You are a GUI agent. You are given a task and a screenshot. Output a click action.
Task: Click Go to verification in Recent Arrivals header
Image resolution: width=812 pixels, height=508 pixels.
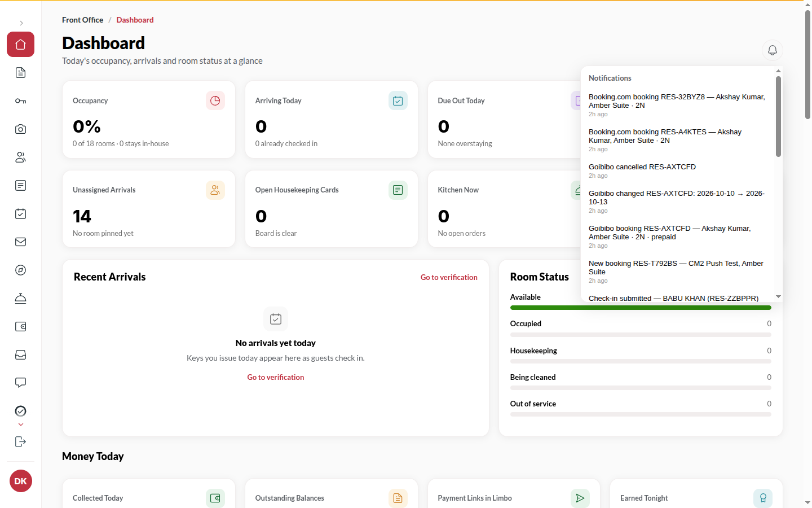449,277
